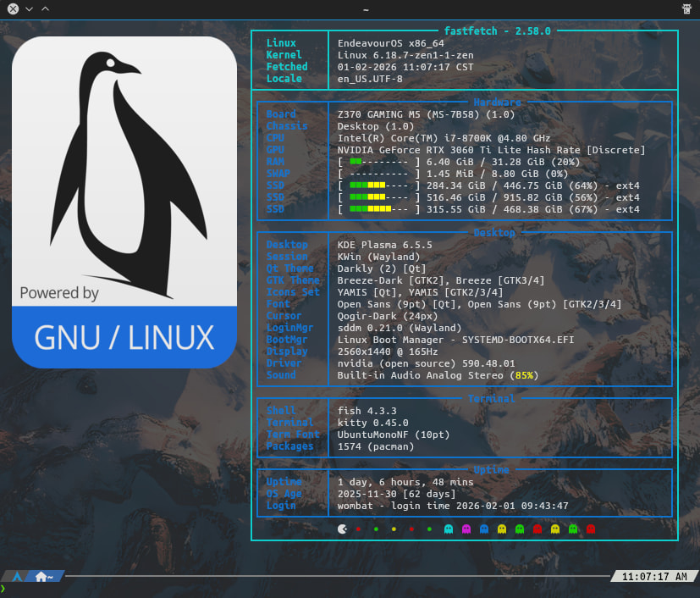Click the Hardware section heading
Screen dimensions: 700x598
pyautogui.click(x=497, y=102)
